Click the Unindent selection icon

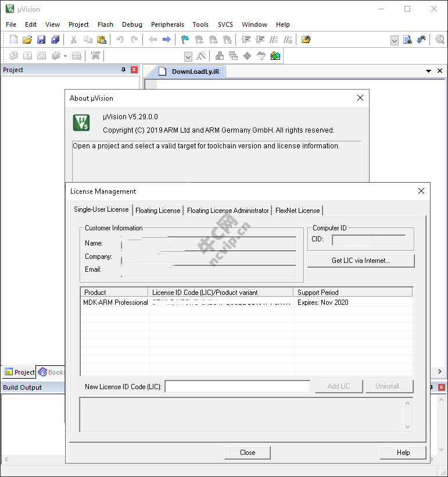pyautogui.click(x=260, y=40)
